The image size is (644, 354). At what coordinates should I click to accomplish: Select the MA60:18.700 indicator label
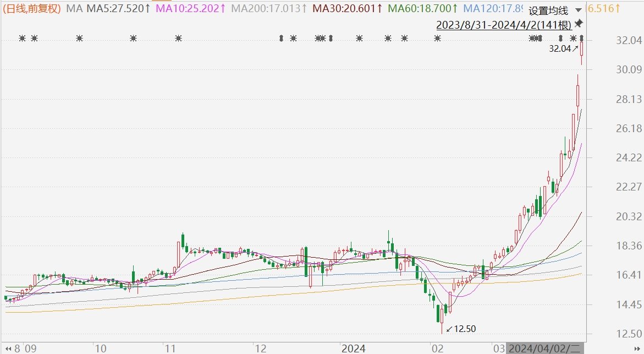coord(423,8)
